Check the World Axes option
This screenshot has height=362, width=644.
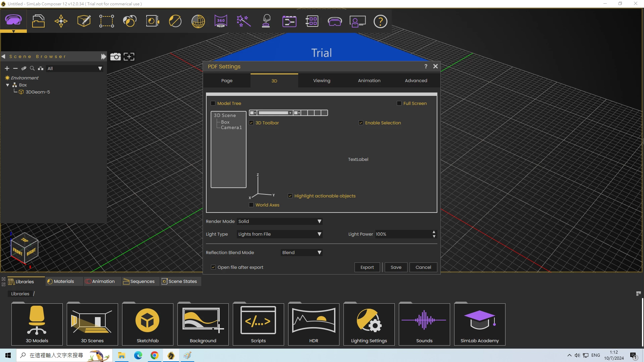click(x=251, y=205)
